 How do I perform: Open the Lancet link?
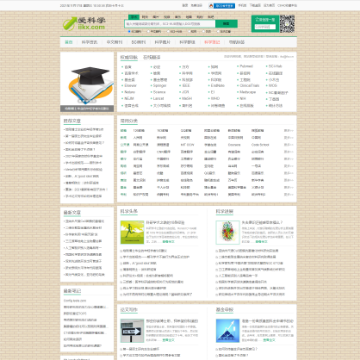click(158, 99)
